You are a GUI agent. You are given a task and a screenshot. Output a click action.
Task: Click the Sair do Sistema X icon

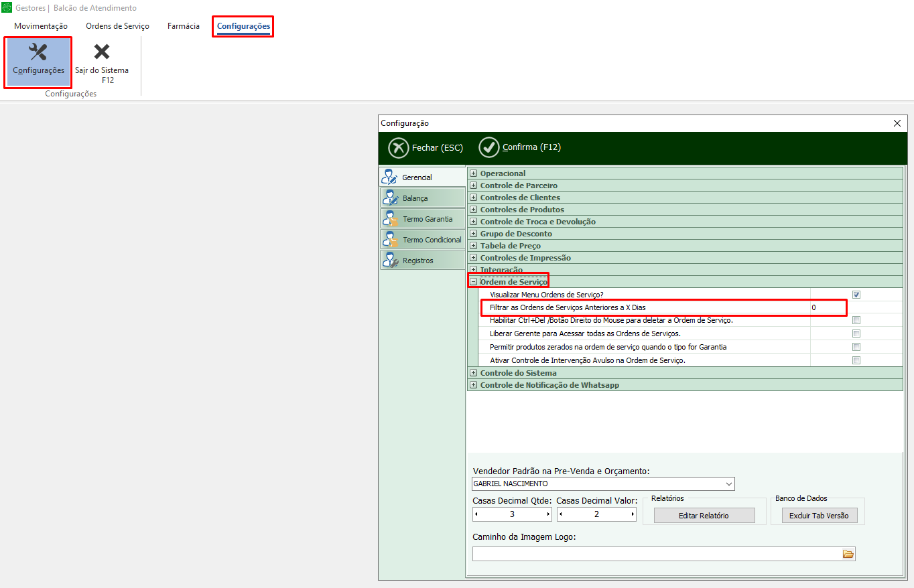102,52
